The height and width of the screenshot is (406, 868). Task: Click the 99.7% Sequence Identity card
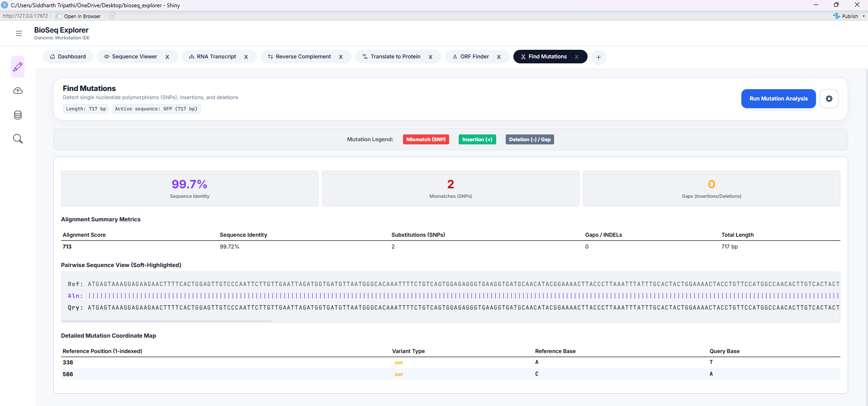pyautogui.click(x=190, y=188)
